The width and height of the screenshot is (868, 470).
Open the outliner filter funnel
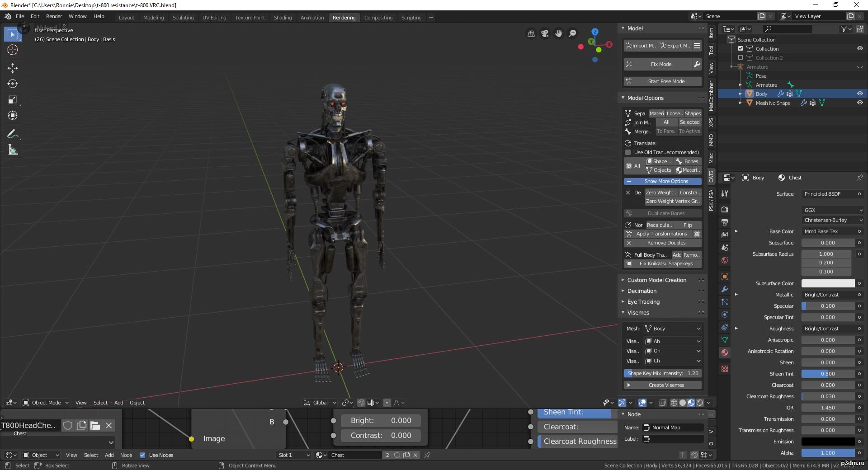pyautogui.click(x=846, y=29)
